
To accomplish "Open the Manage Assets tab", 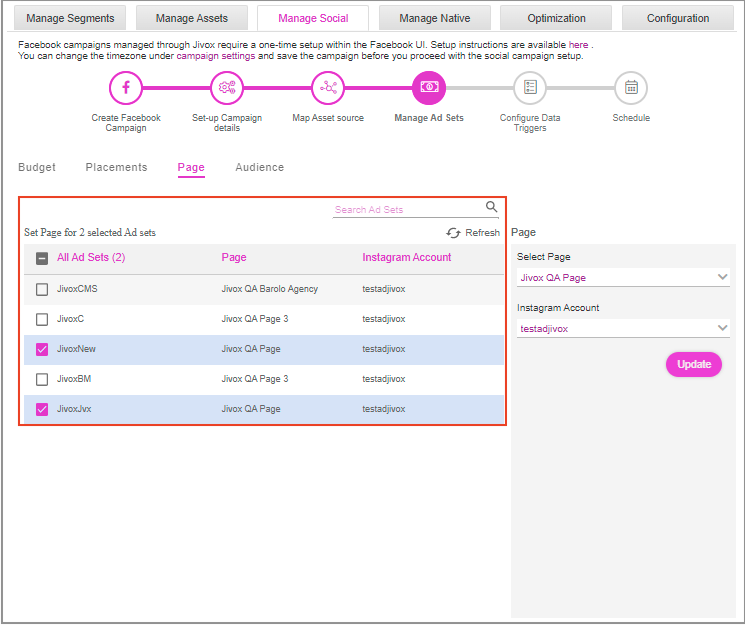I will pos(192,18).
